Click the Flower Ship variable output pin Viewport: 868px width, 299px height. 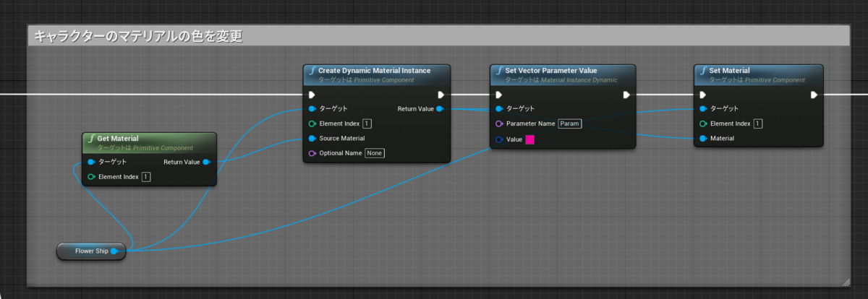pyautogui.click(x=114, y=251)
